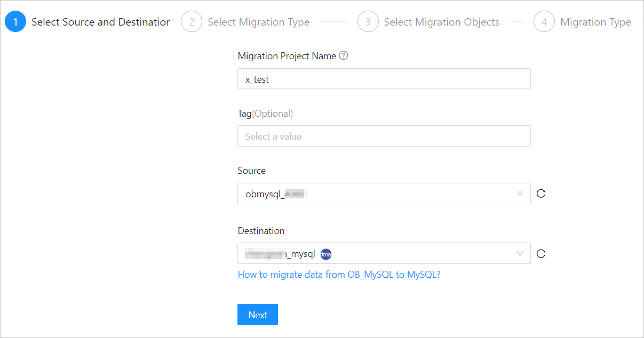Click the step 1 number circle
This screenshot has height=338, width=644.
pos(15,22)
